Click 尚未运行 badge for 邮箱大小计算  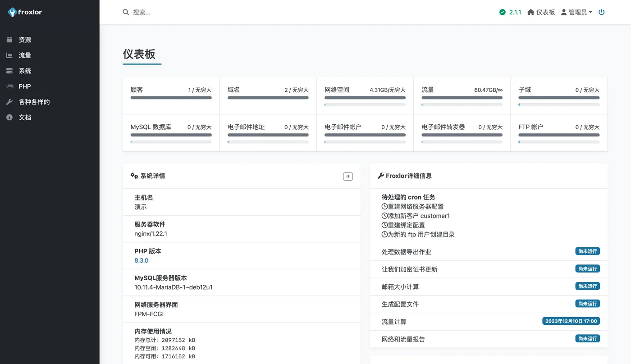coord(587,286)
